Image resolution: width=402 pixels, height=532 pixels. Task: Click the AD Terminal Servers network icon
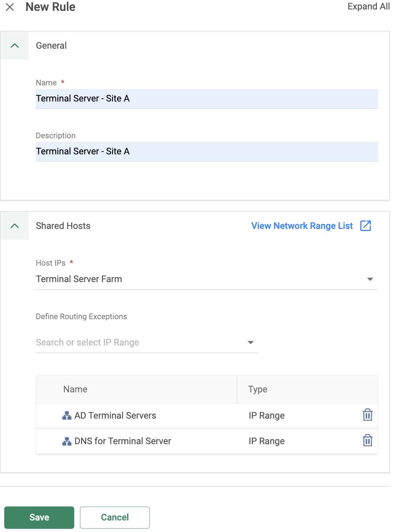pos(67,416)
